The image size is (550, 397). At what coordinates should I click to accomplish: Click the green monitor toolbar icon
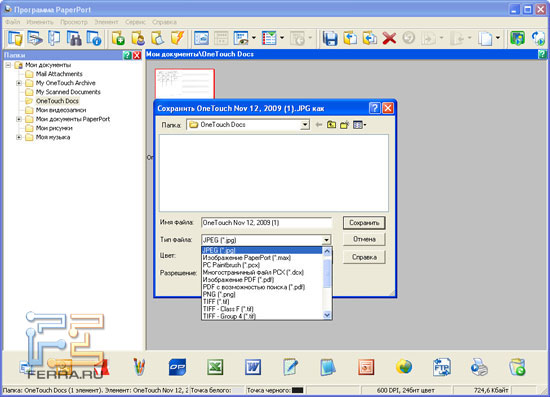[517, 38]
